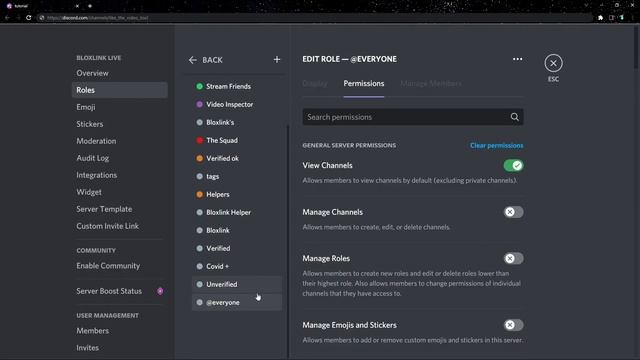Screen dimensions: 640x360
Task: Select the Unverified role
Action: (237, 284)
